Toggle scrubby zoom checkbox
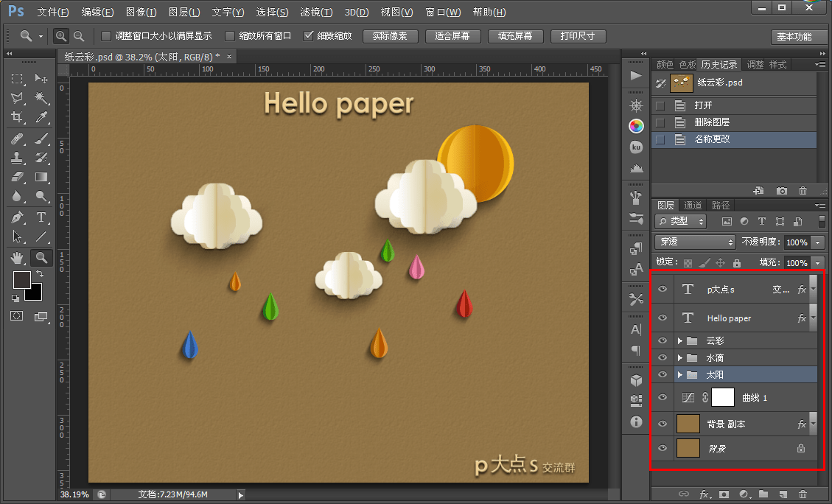The height and width of the screenshot is (504, 832). coord(308,36)
